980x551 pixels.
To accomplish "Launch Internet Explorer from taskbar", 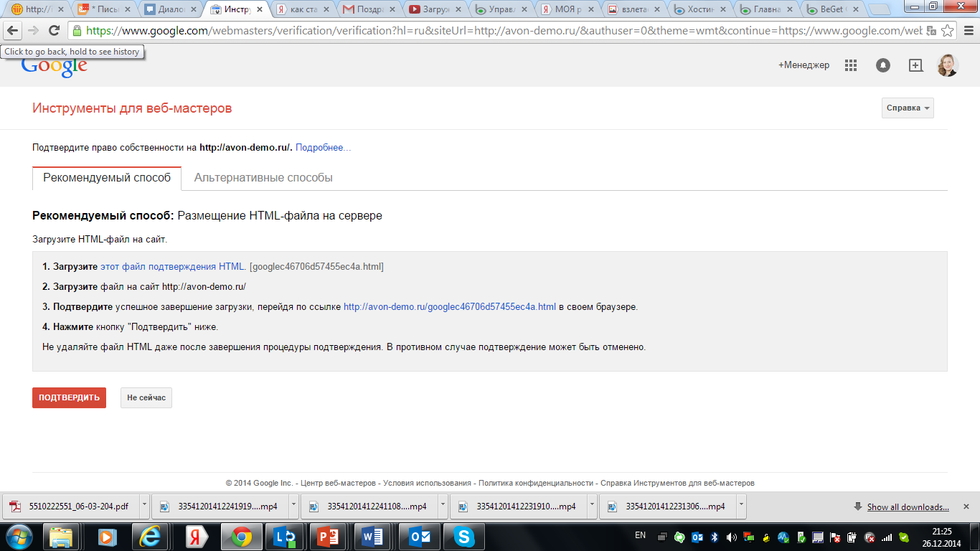I will tap(151, 537).
